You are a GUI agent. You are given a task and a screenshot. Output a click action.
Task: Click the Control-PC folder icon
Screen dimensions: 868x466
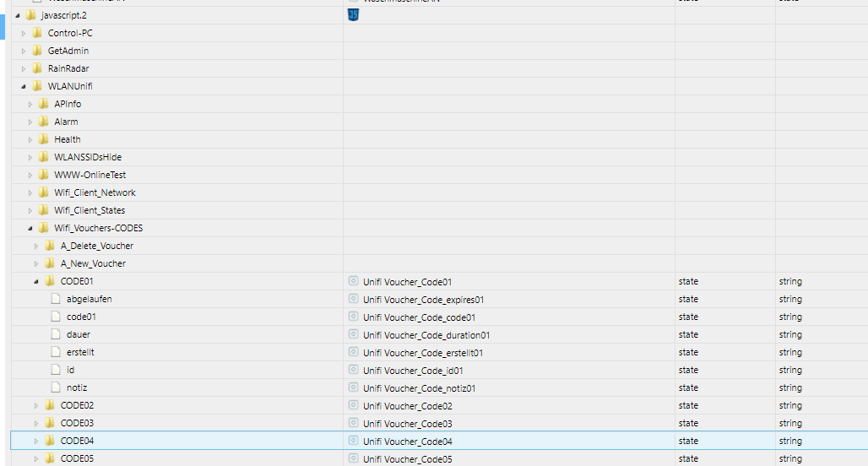[x=37, y=33]
